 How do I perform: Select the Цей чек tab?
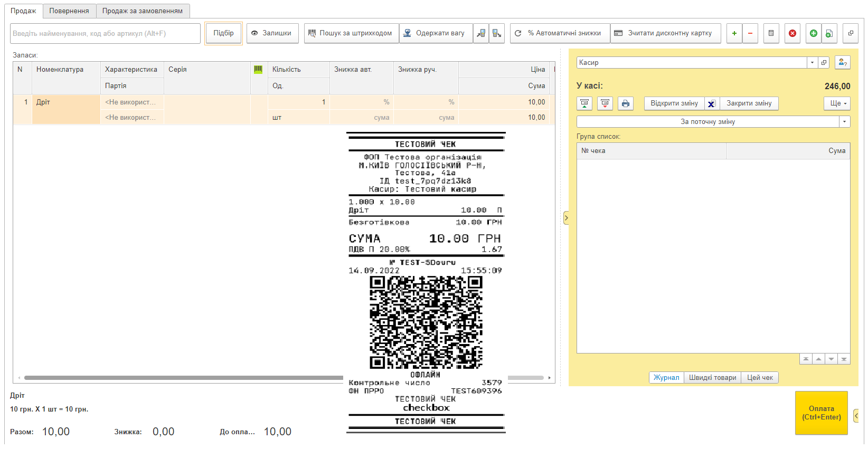pyautogui.click(x=760, y=377)
